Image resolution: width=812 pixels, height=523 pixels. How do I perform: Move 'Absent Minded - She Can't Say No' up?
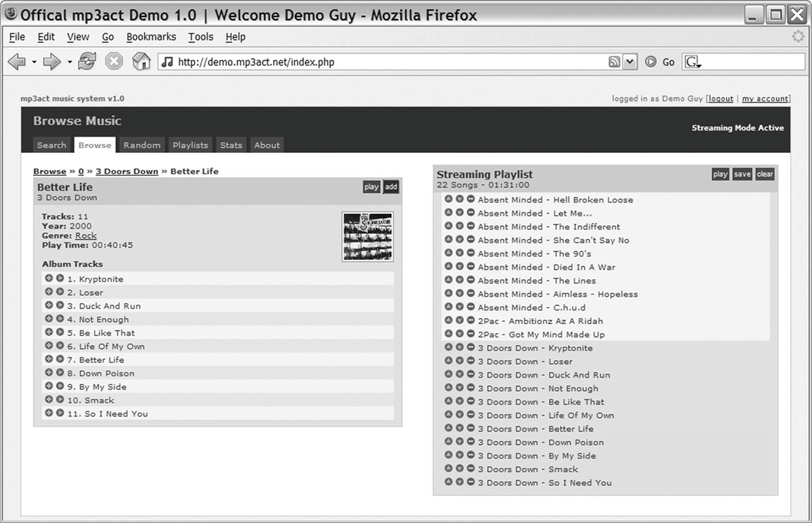[x=448, y=240]
